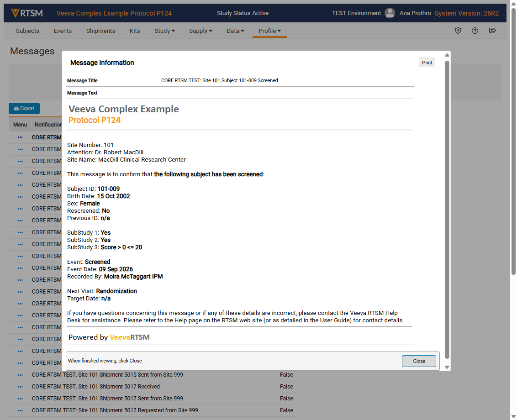Click the logout arrow icon
The height and width of the screenshot is (420, 517).
[492, 31]
